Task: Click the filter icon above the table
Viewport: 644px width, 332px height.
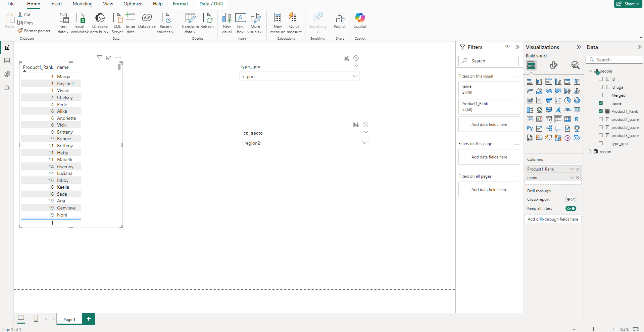Action: pyautogui.click(x=99, y=58)
